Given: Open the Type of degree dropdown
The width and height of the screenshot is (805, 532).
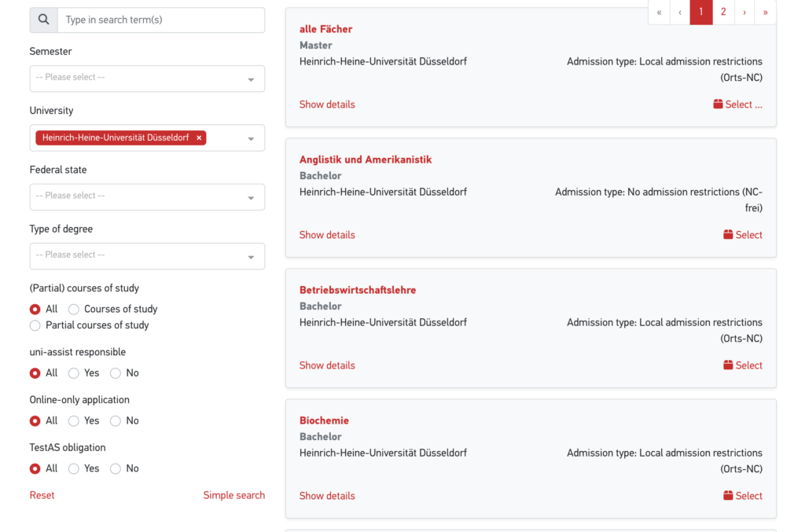Looking at the screenshot, I should pyautogui.click(x=147, y=255).
